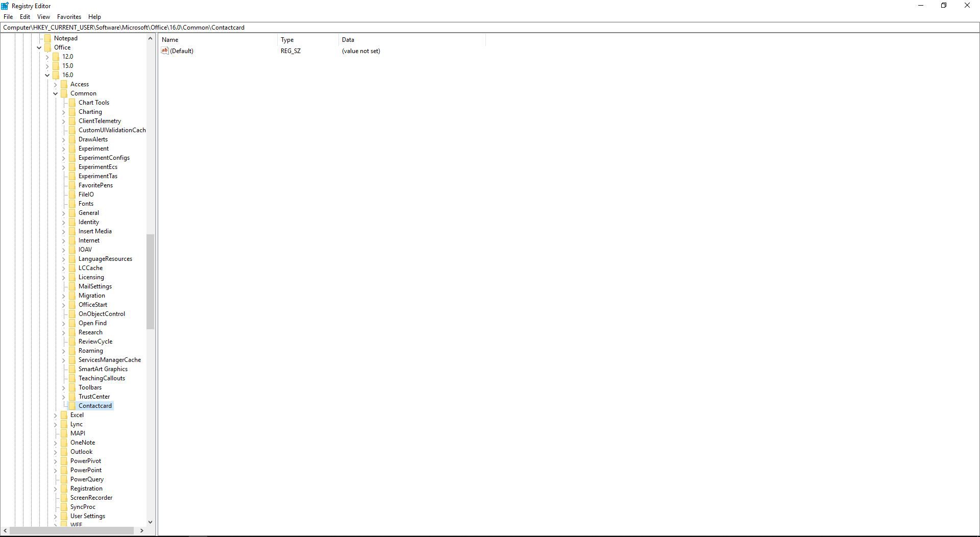Expand the ClientTelemetry key
The height and width of the screenshot is (537, 980).
[x=63, y=121]
